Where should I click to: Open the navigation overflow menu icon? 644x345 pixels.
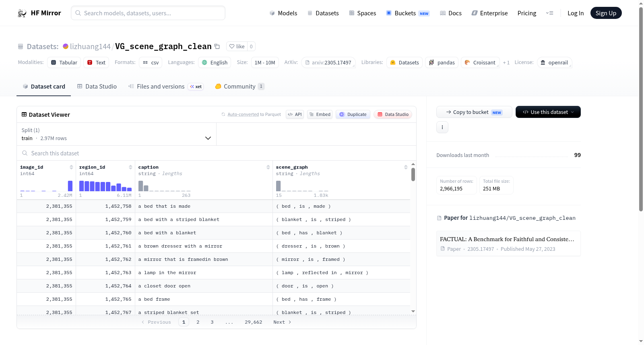tap(549, 13)
